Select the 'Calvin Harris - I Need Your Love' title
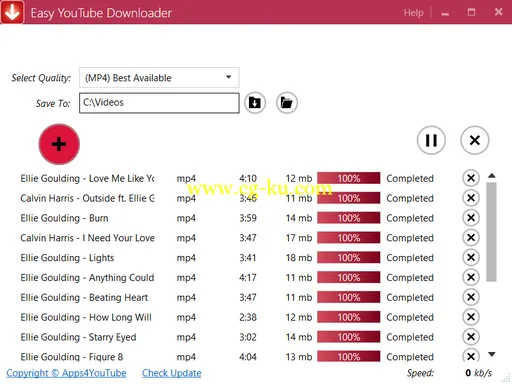Image resolution: width=512 pixels, height=384 pixels. coord(87,238)
